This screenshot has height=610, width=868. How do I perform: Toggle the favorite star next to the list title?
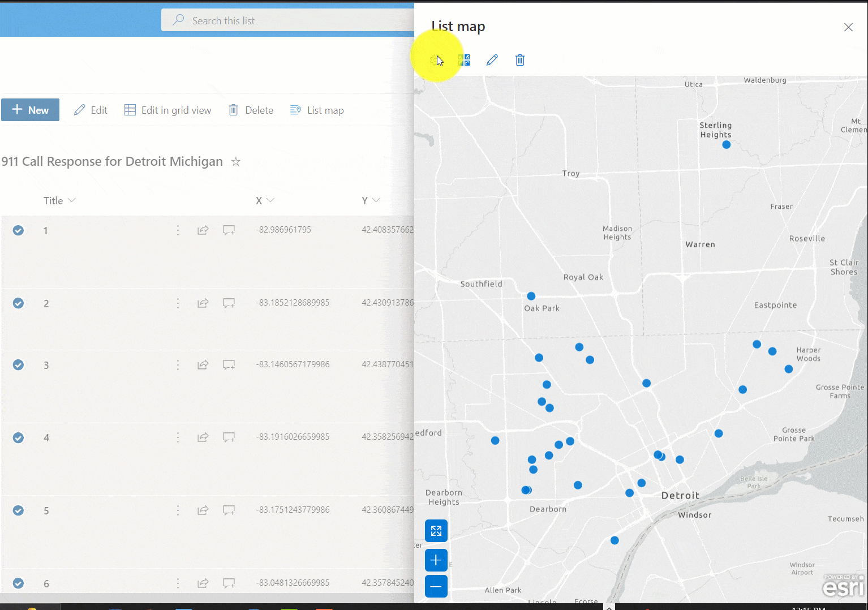coord(235,161)
